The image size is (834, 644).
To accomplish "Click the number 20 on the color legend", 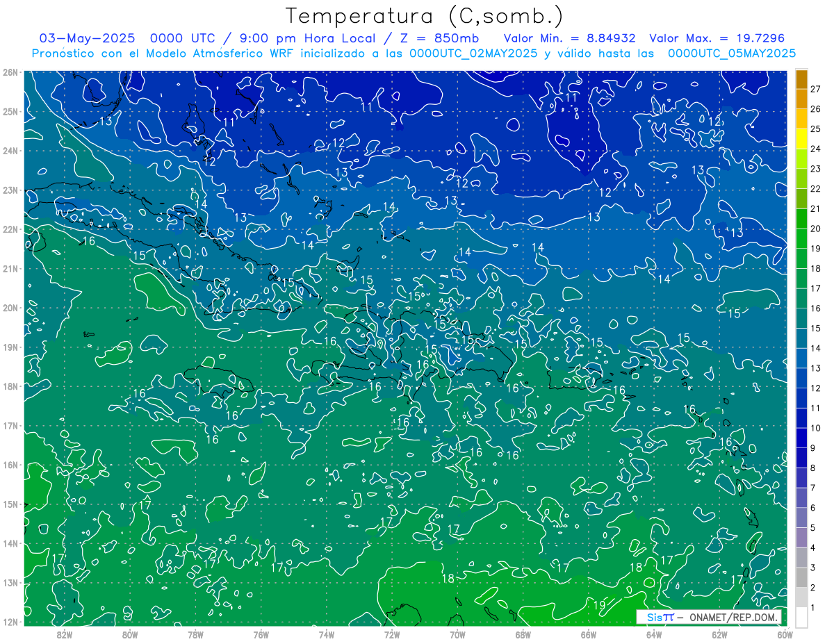I will pos(815,229).
